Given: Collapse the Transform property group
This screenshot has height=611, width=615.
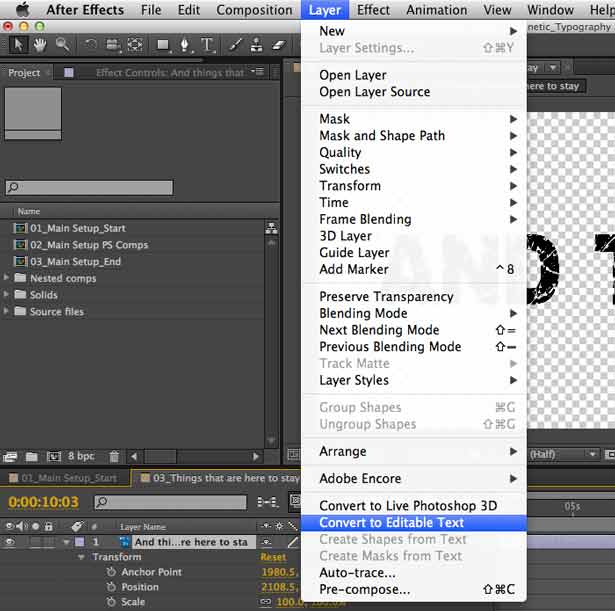Looking at the screenshot, I should coord(81,557).
